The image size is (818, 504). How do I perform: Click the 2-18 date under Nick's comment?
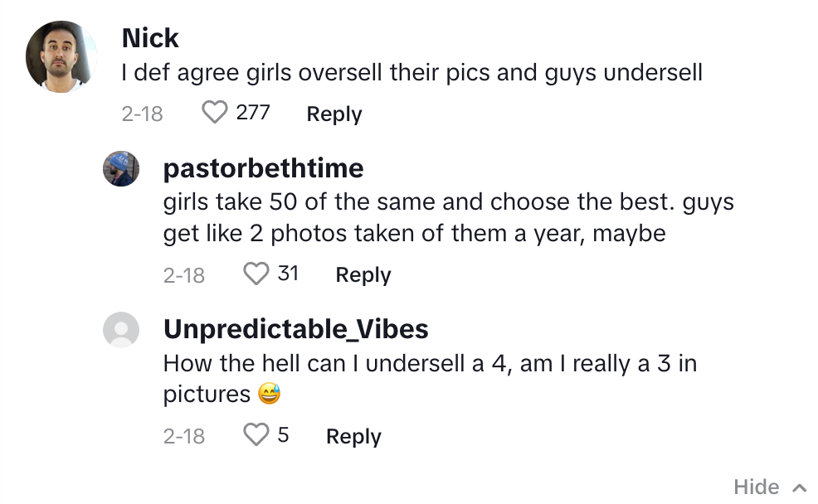(142, 114)
